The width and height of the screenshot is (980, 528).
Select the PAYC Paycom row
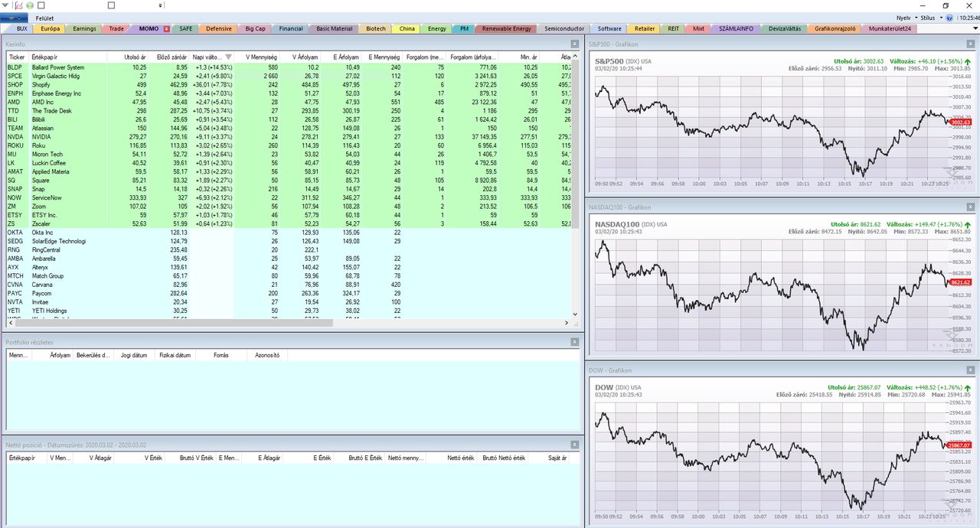pos(289,293)
